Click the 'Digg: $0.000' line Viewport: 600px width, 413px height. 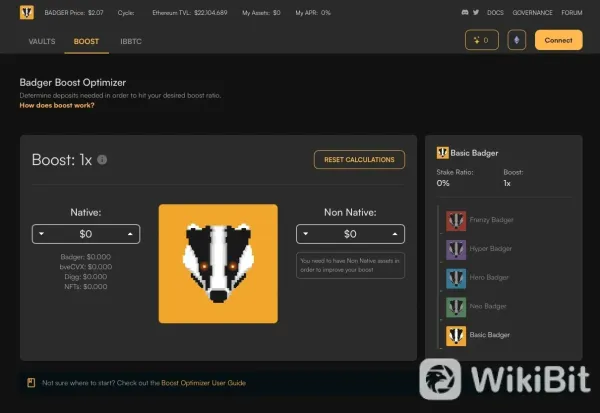click(x=86, y=277)
